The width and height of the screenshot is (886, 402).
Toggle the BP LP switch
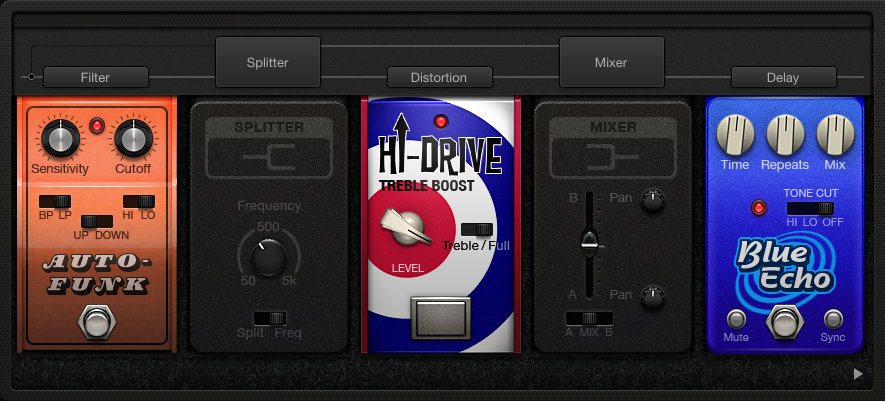tap(55, 201)
